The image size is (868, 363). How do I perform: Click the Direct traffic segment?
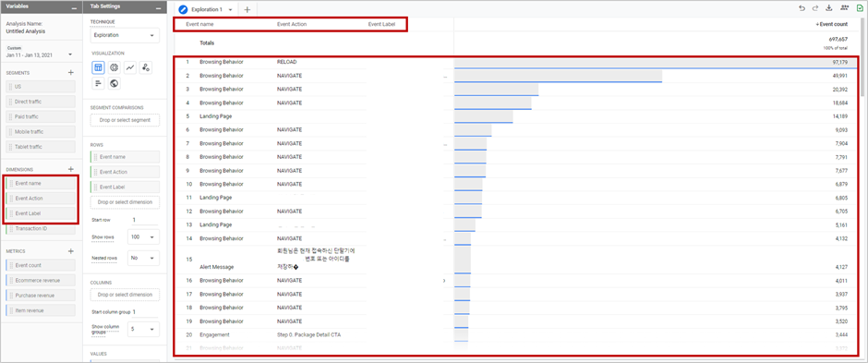pos(41,102)
